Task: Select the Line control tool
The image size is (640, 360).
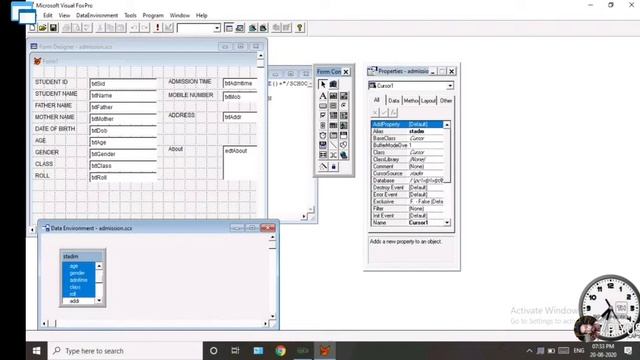Action: coord(333,145)
